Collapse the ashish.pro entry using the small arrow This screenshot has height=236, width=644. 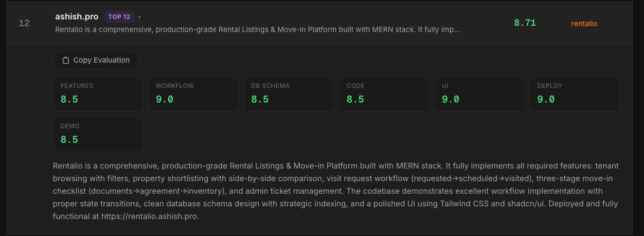click(x=140, y=17)
